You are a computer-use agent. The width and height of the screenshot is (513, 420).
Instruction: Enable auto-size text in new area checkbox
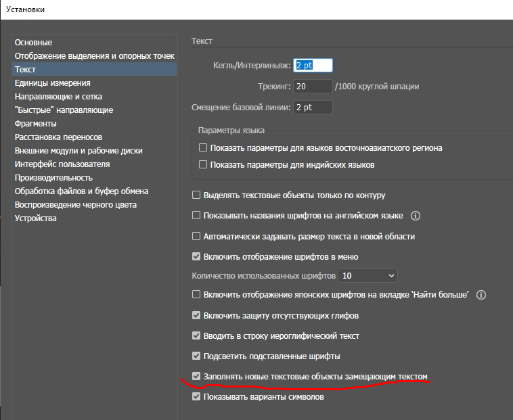[x=197, y=237]
